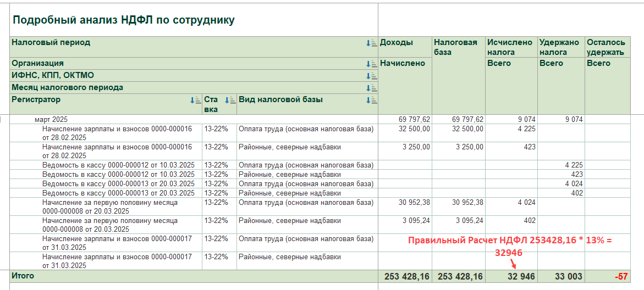Select 13-22% rate in Ведомость 0000-000013 Районные row

(x=216, y=193)
